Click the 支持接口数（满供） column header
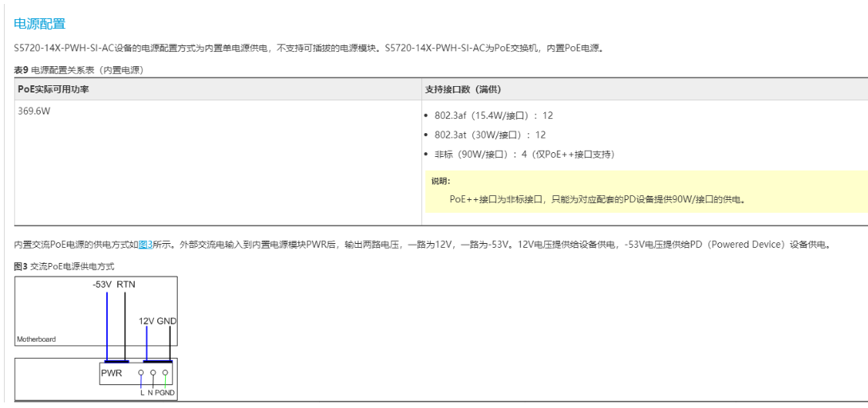This screenshot has width=868, height=408. pyautogui.click(x=645, y=89)
